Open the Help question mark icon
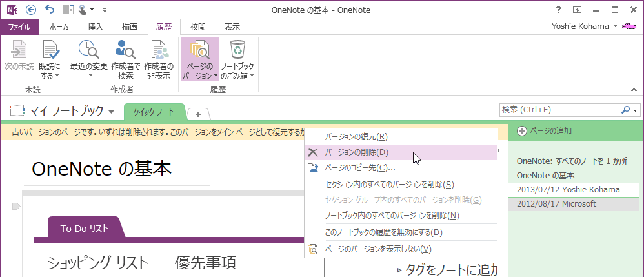The image size is (644, 277). coord(558,10)
